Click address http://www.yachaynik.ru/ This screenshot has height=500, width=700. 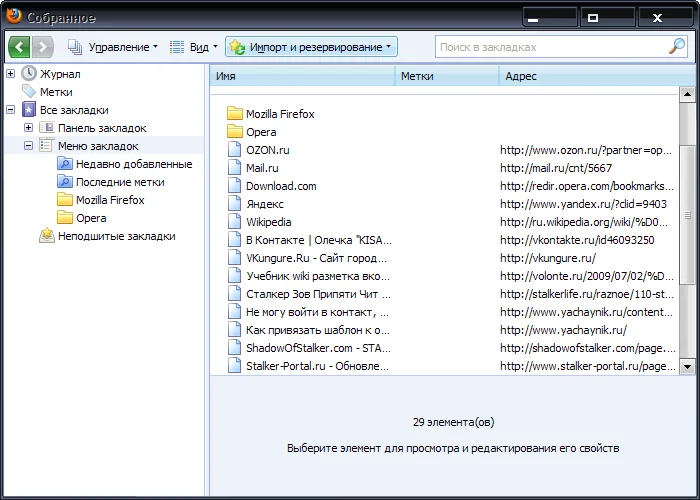563,330
